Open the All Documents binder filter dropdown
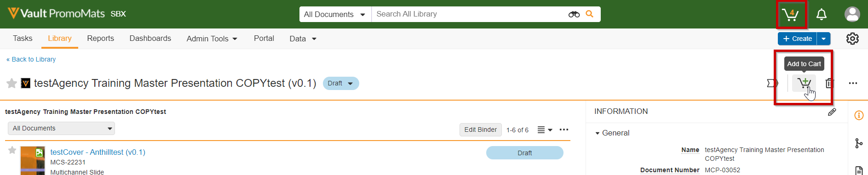 [x=61, y=128]
